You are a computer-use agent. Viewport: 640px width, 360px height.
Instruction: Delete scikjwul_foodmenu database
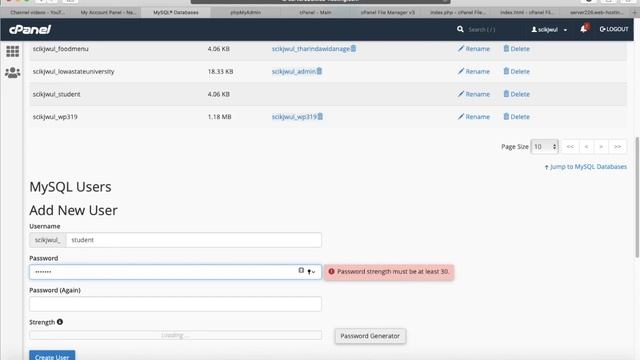point(516,49)
